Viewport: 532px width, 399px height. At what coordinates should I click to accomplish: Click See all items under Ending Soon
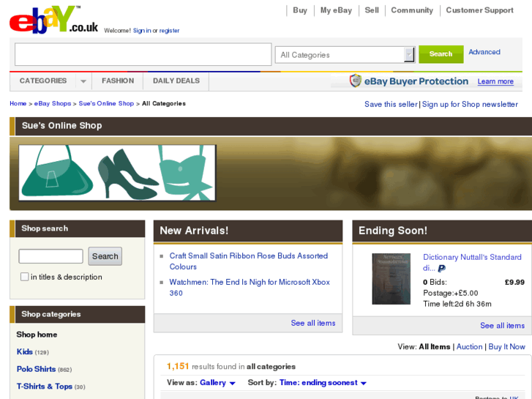(502, 325)
